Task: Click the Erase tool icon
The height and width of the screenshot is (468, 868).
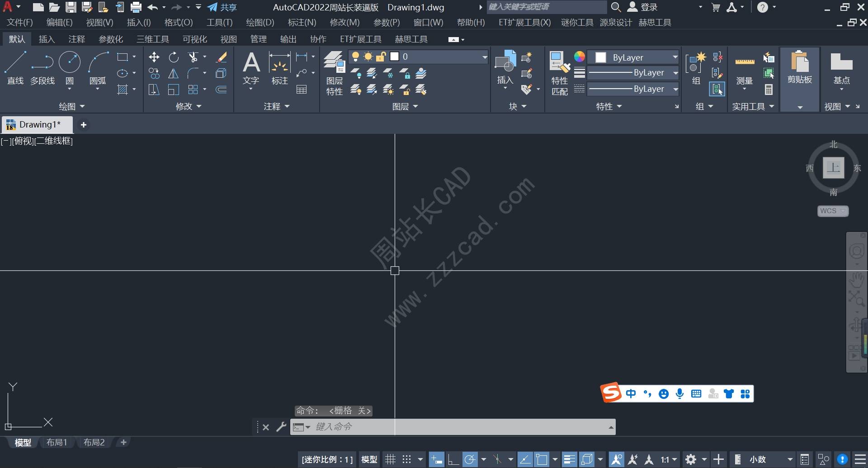Action: [222, 57]
